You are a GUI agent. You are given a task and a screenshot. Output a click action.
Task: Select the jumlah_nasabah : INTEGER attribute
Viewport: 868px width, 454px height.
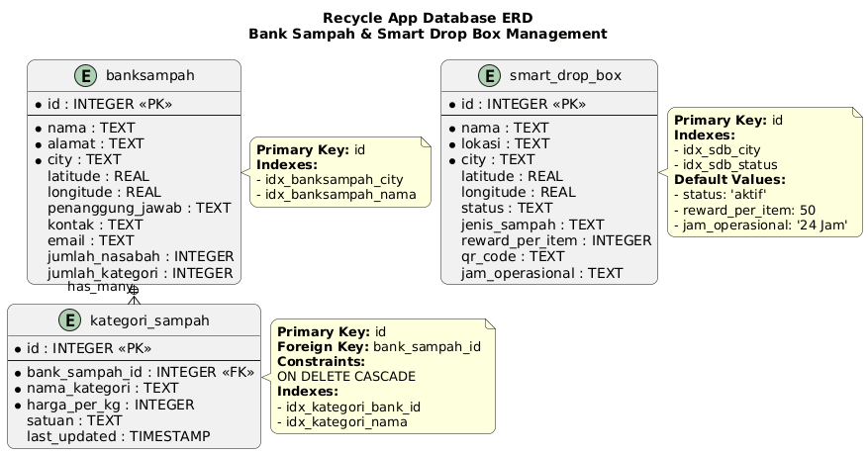point(140,255)
